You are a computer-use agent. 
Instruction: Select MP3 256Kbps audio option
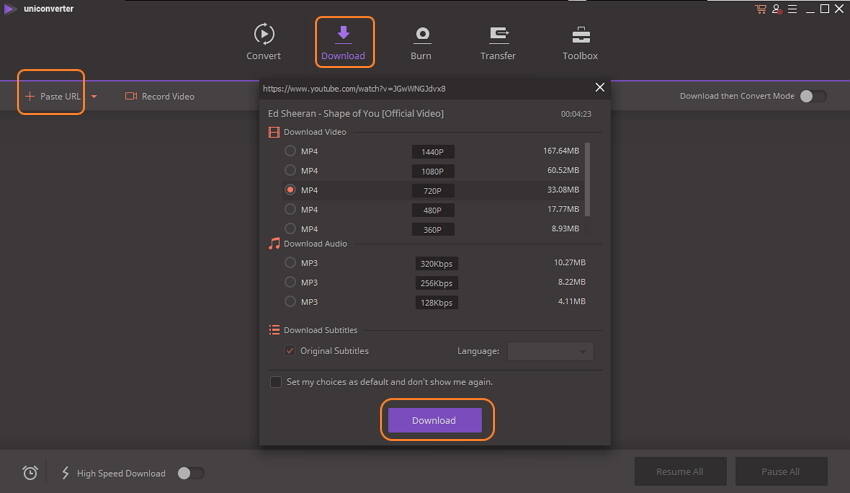pyautogui.click(x=290, y=282)
